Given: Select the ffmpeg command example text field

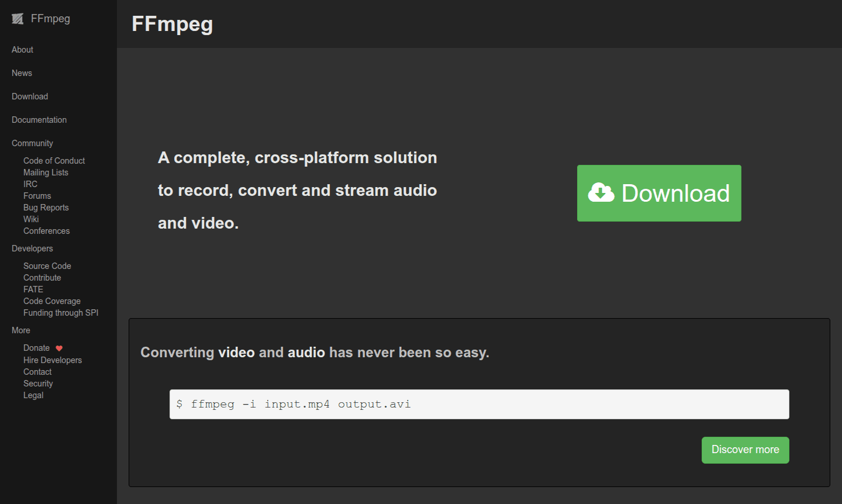Looking at the screenshot, I should pos(478,404).
